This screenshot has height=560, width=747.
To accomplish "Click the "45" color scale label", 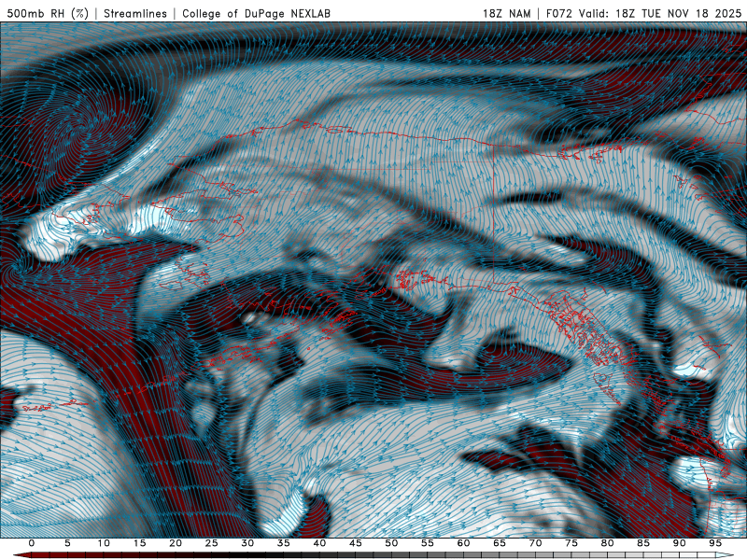I will point(356,543).
